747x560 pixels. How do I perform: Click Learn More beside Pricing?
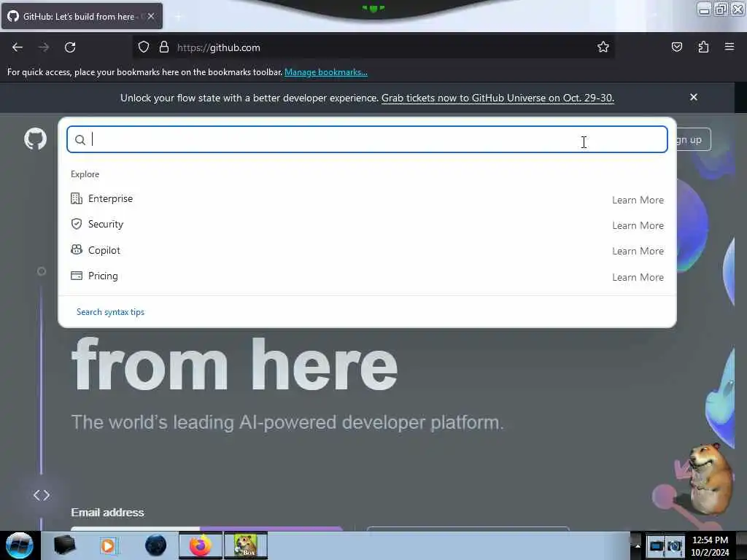point(638,277)
